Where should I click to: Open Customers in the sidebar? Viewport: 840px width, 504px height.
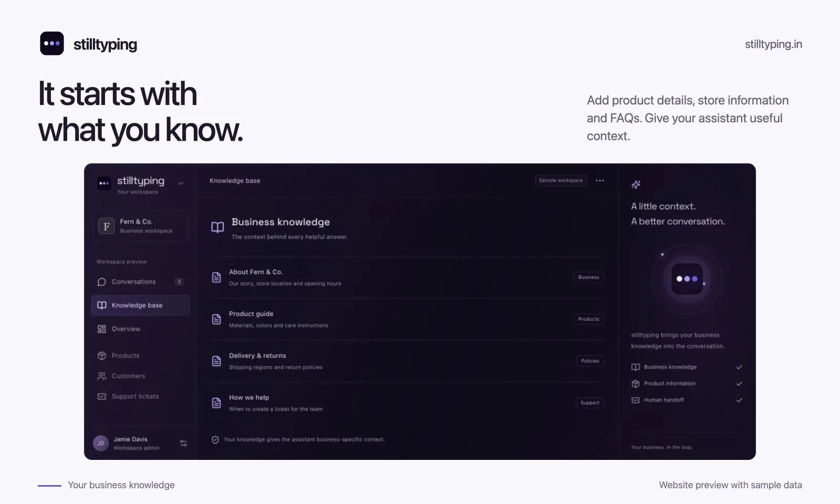[140, 376]
